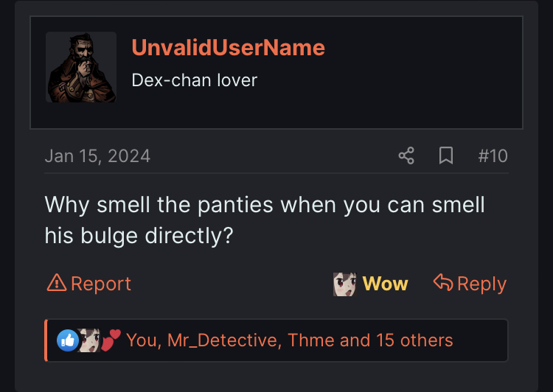Bookmark this post with bookmark icon
The height and width of the screenshot is (392, 553).
point(446,155)
